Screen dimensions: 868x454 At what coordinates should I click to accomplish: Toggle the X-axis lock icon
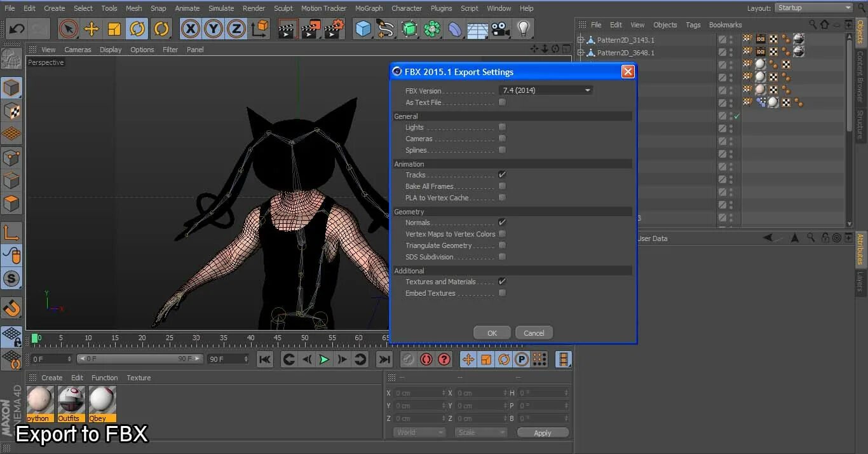click(191, 29)
